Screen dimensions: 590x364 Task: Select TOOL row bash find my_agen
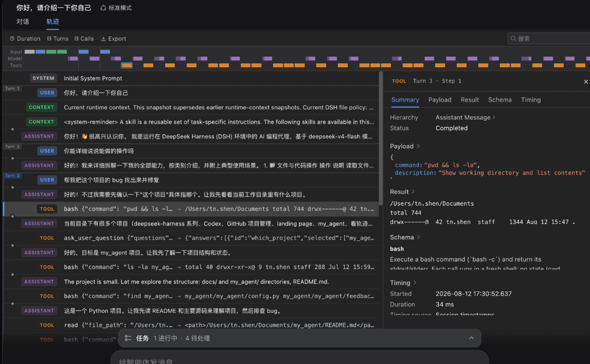[x=191, y=296]
